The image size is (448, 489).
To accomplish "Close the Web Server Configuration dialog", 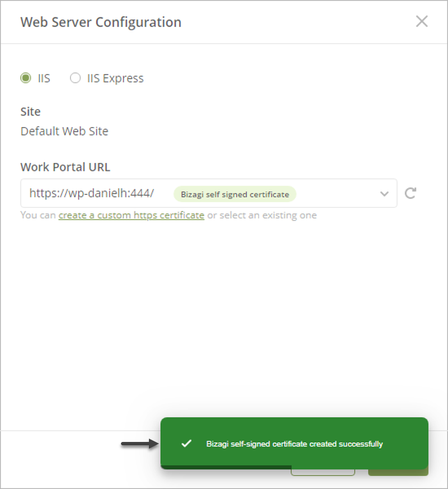I will click(422, 21).
